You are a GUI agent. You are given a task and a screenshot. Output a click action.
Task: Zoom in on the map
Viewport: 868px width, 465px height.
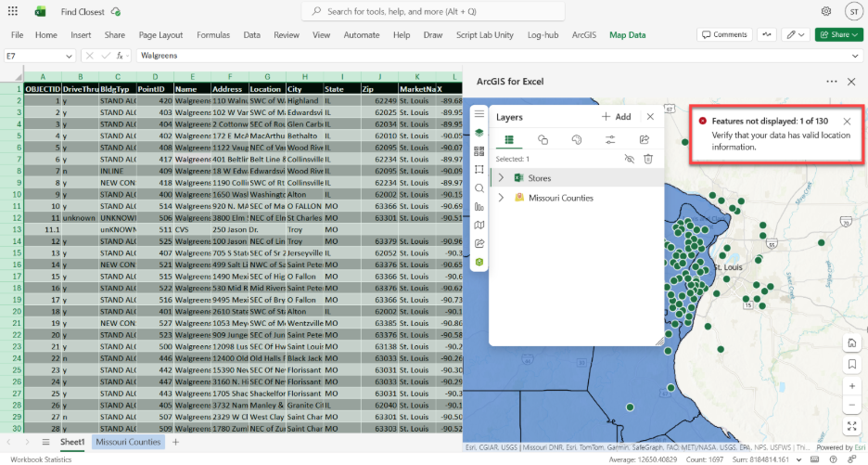click(x=852, y=386)
